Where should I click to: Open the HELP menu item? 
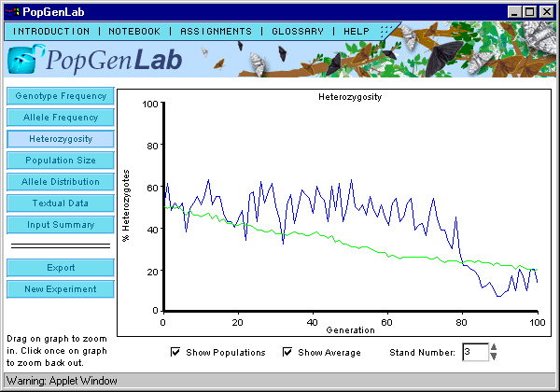(357, 32)
